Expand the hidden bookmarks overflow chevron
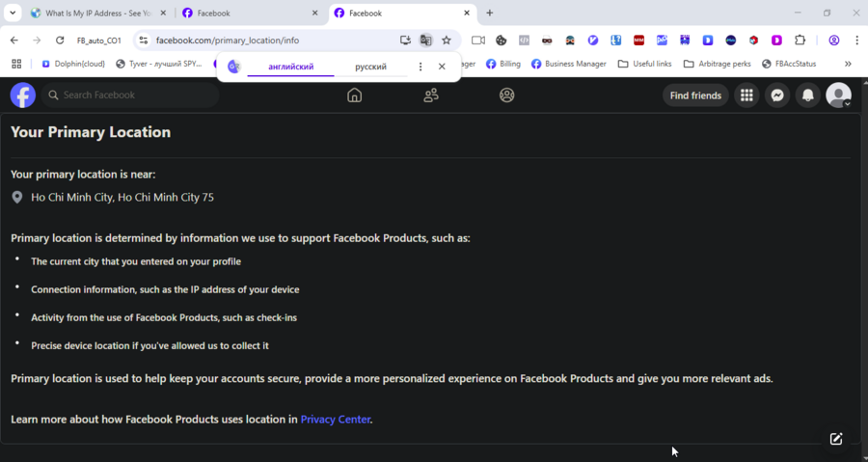The width and height of the screenshot is (868, 462). click(x=848, y=64)
